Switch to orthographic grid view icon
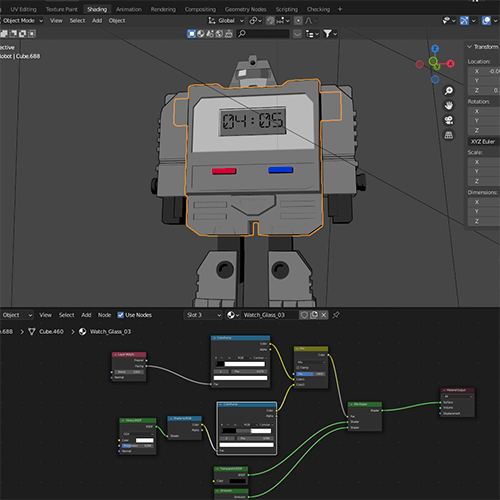The width and height of the screenshot is (500, 500). pos(449,135)
